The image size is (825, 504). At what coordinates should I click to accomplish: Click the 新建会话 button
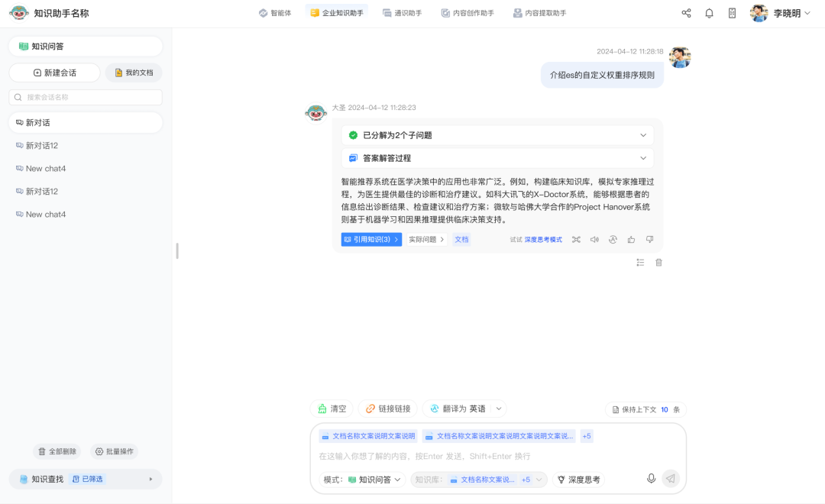(55, 73)
